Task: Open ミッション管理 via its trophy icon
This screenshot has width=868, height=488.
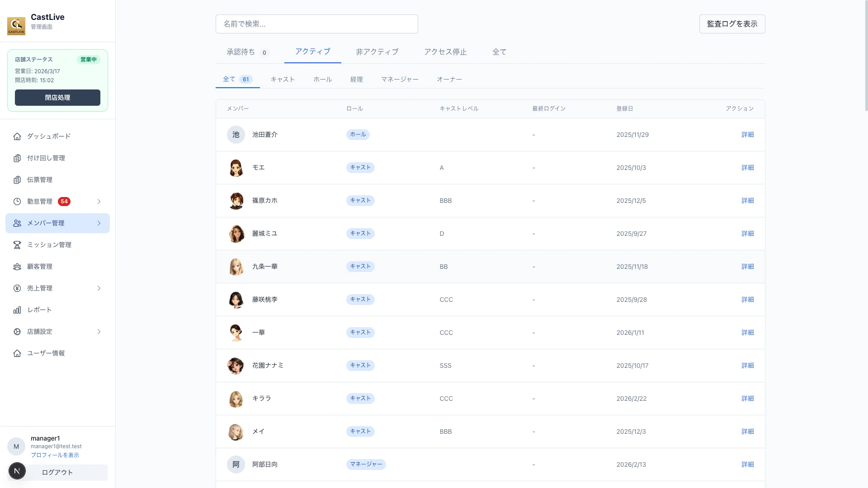Action: (x=17, y=244)
